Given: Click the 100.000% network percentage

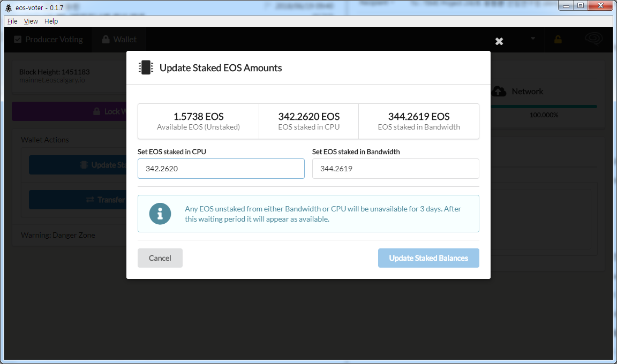Looking at the screenshot, I should pyautogui.click(x=544, y=115).
